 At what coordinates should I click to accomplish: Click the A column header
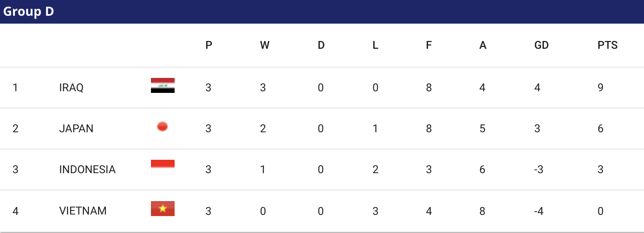pyautogui.click(x=483, y=45)
